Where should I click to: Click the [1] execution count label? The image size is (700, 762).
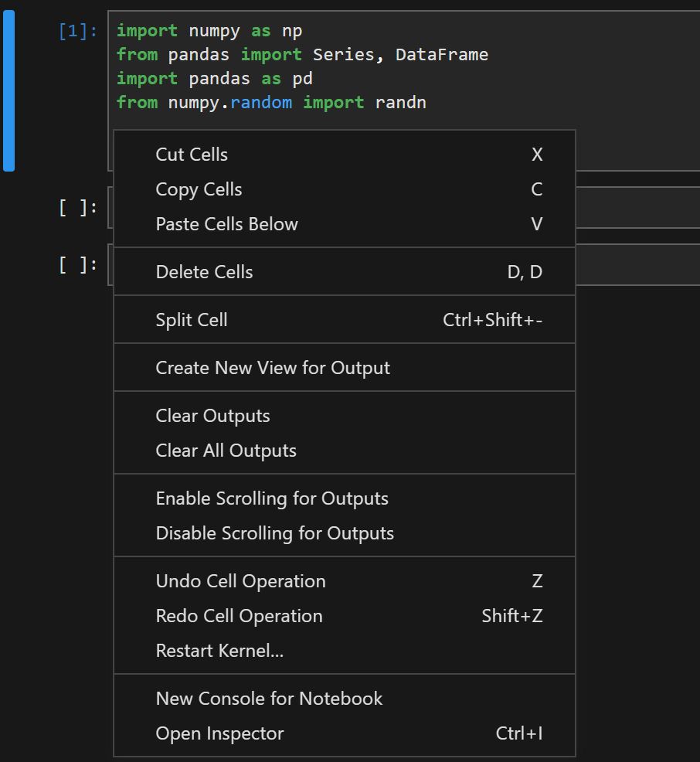click(77, 31)
